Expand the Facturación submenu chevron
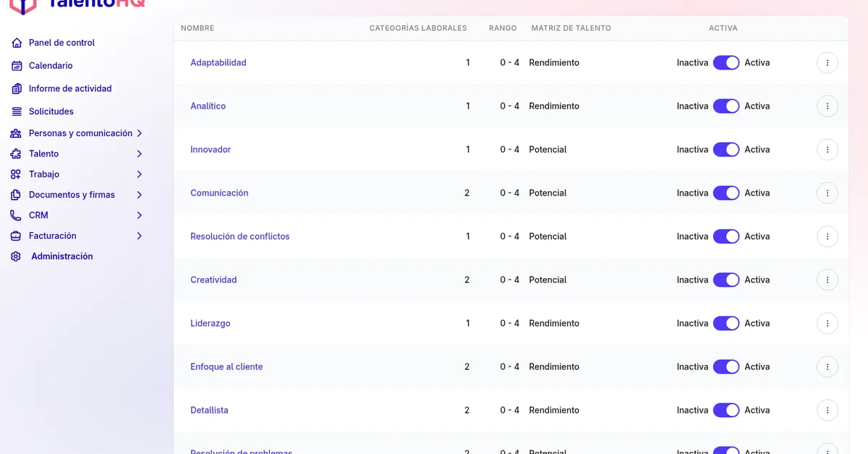The width and height of the screenshot is (868, 454). pyautogui.click(x=140, y=236)
